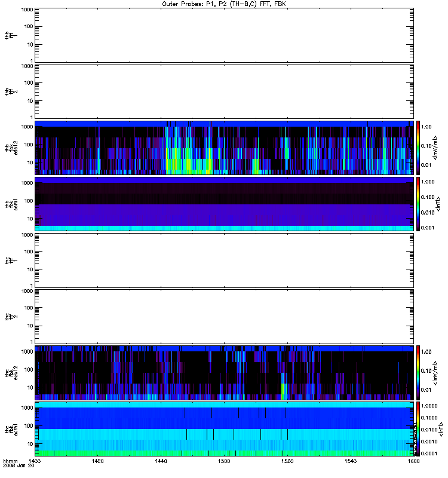Click the 100 tick label of thb scm1 panel
Image resolution: width=448 pixels, height=478 pixels.
click(29, 201)
